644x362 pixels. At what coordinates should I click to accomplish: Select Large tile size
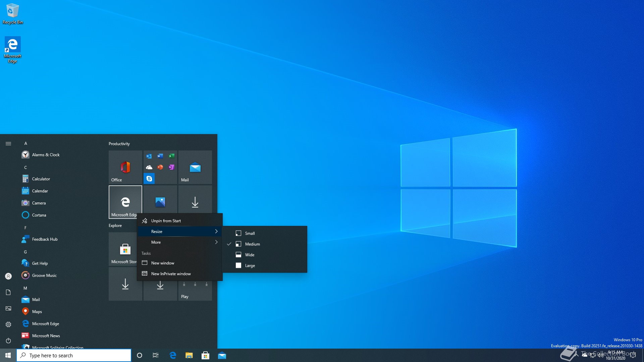point(265,265)
